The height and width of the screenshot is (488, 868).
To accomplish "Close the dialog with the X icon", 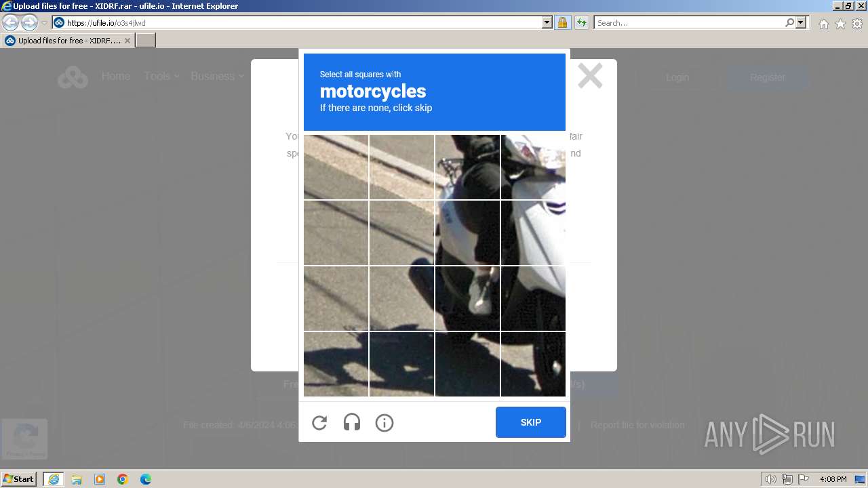I will [x=590, y=76].
